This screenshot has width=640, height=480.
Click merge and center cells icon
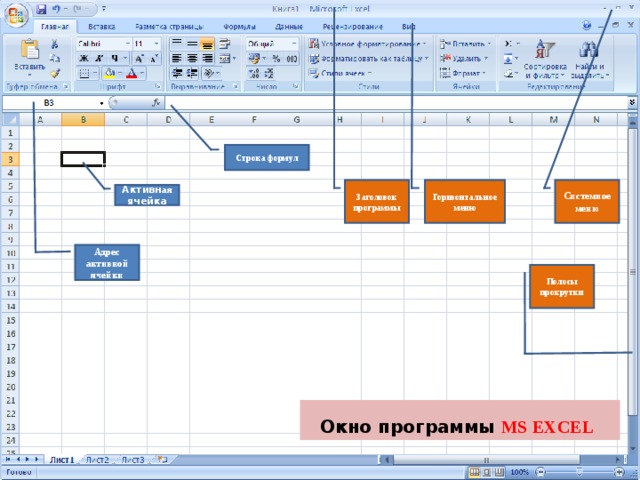225,58
